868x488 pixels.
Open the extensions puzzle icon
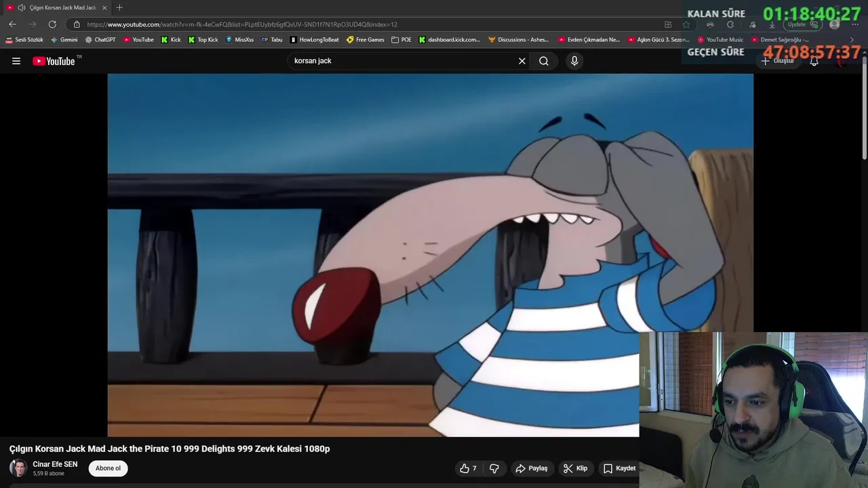point(730,24)
